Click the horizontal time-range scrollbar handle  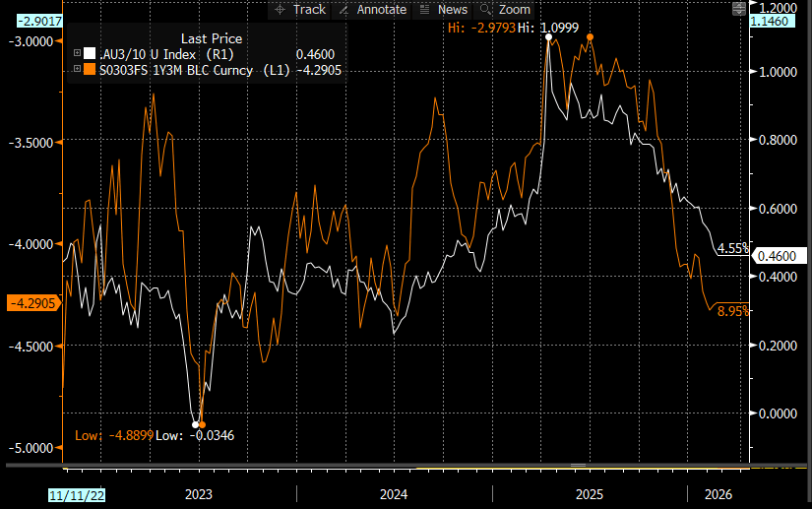578,465
